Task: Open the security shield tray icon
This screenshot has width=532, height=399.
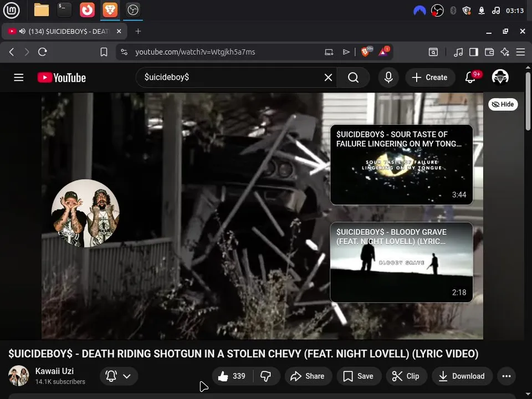Action: (467, 11)
